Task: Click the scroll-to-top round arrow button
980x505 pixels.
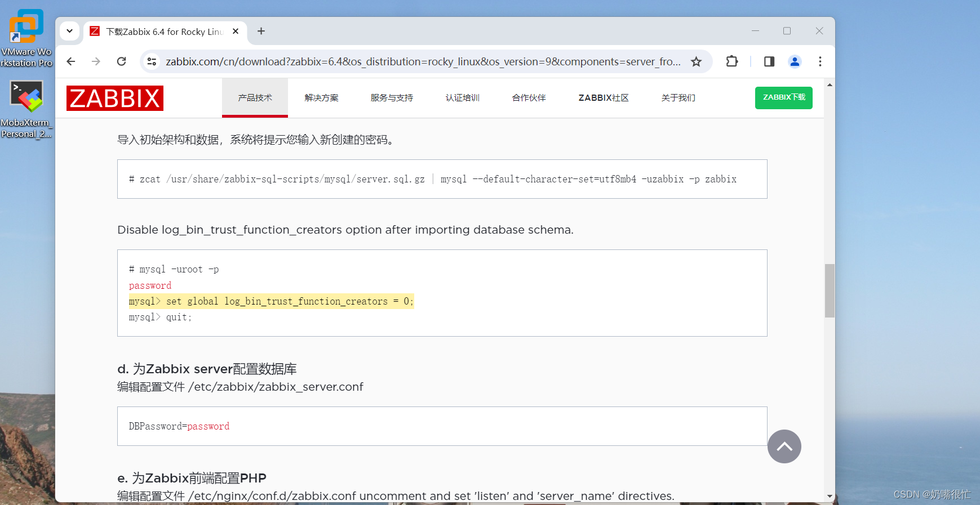Action: [784, 446]
